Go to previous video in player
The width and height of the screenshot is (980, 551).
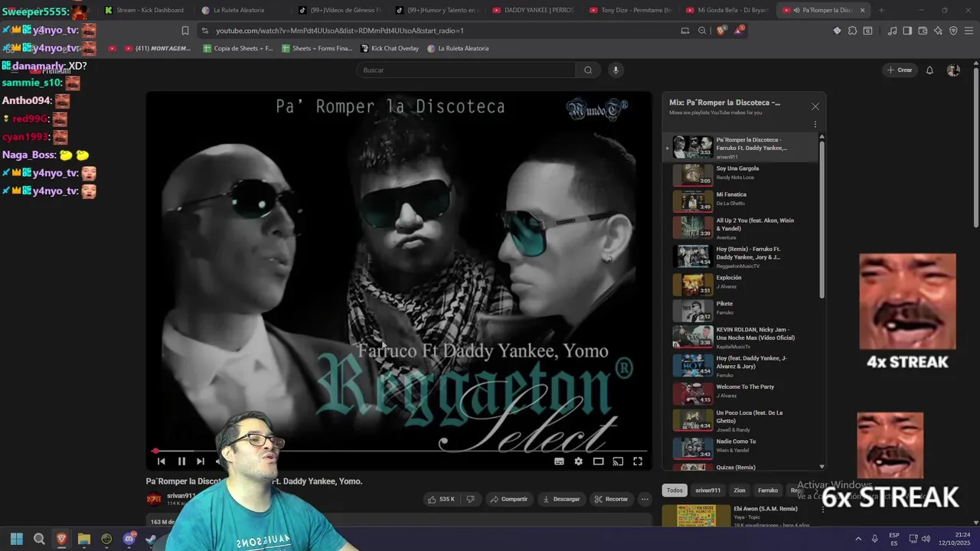pos(161,461)
